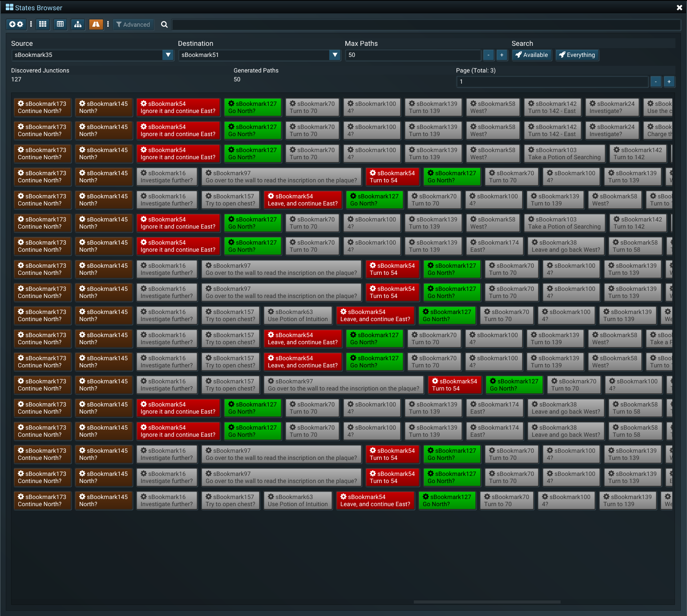
Task: Increase Max Paths with plus button
Action: (501, 55)
